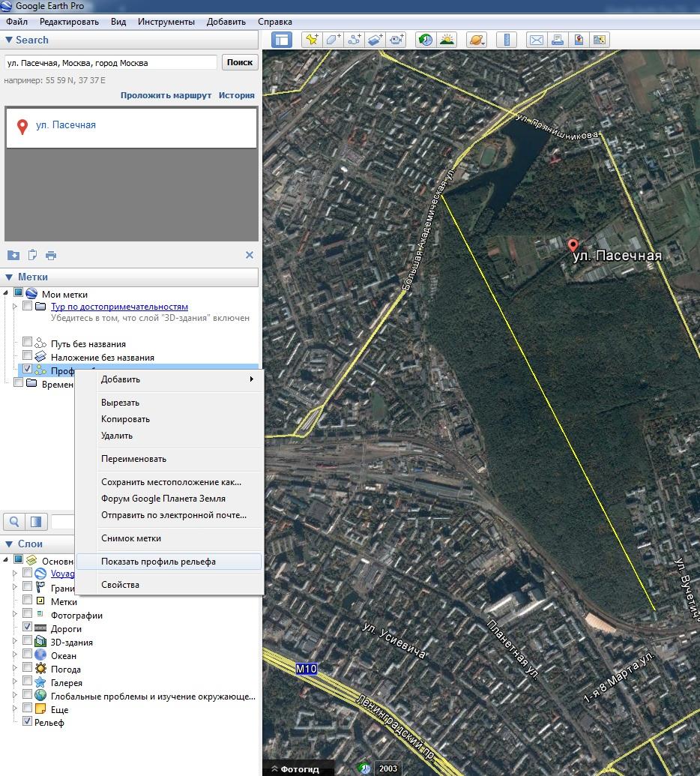Toggle the sunlight icon in toolbar
Viewport: 700px width, 776px height.
447,40
